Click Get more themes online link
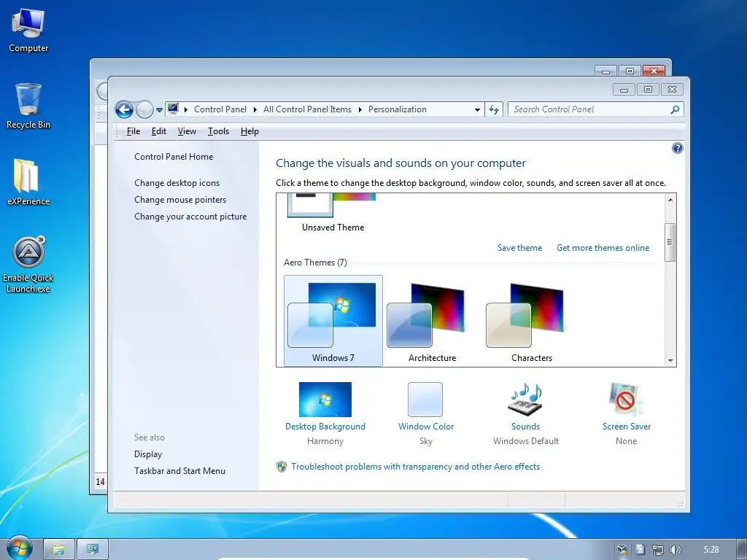The image size is (747, 560). click(x=603, y=248)
